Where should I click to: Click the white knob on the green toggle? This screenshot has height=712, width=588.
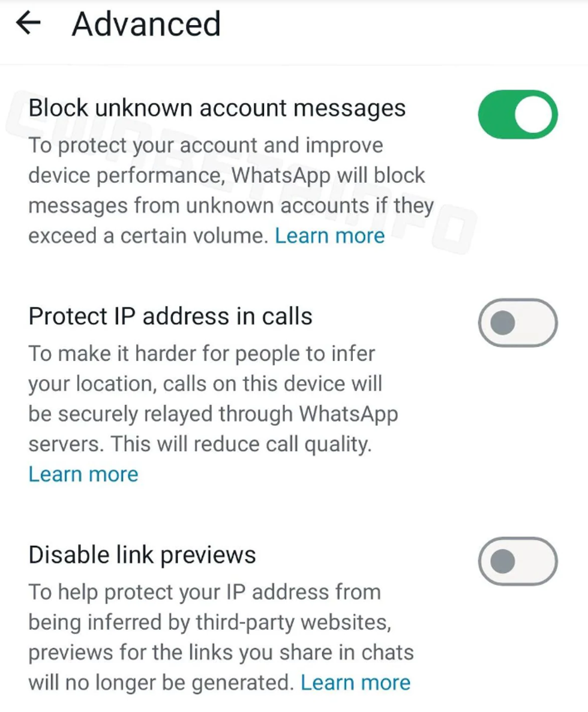point(533,114)
